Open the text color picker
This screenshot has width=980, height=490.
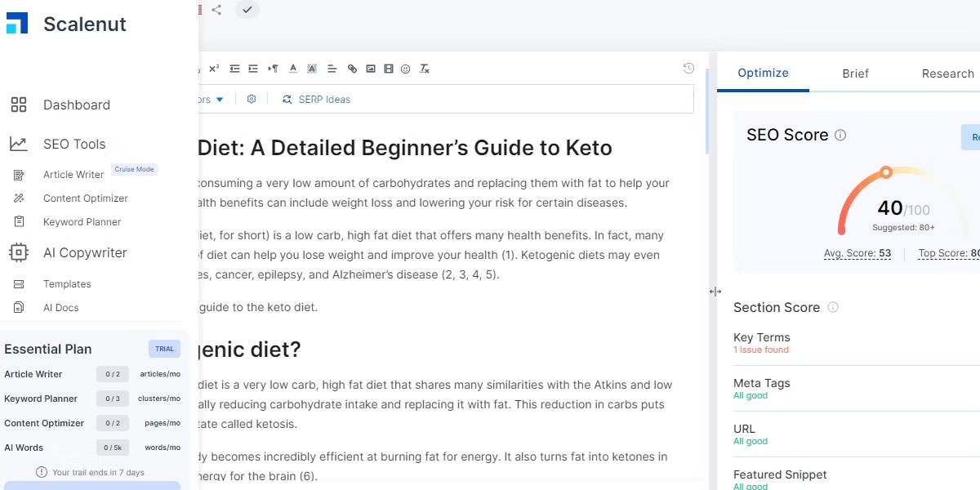[293, 69]
